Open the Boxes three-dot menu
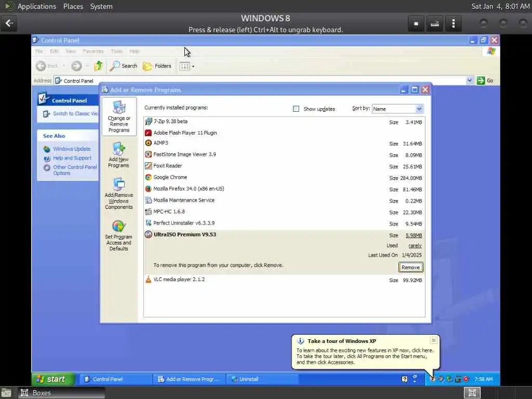The height and width of the screenshot is (399, 532). pyautogui.click(x=454, y=23)
